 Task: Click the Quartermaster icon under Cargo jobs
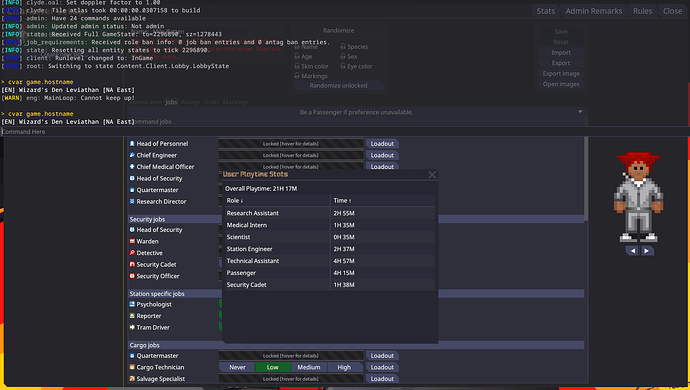[x=132, y=356]
